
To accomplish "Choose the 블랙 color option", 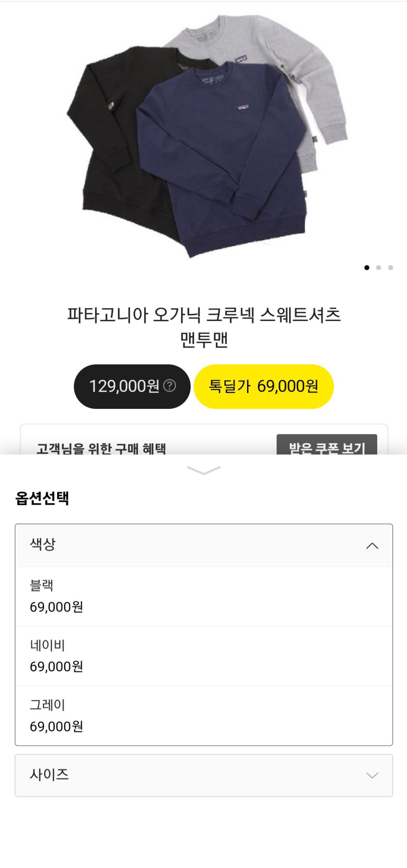I will click(203, 596).
